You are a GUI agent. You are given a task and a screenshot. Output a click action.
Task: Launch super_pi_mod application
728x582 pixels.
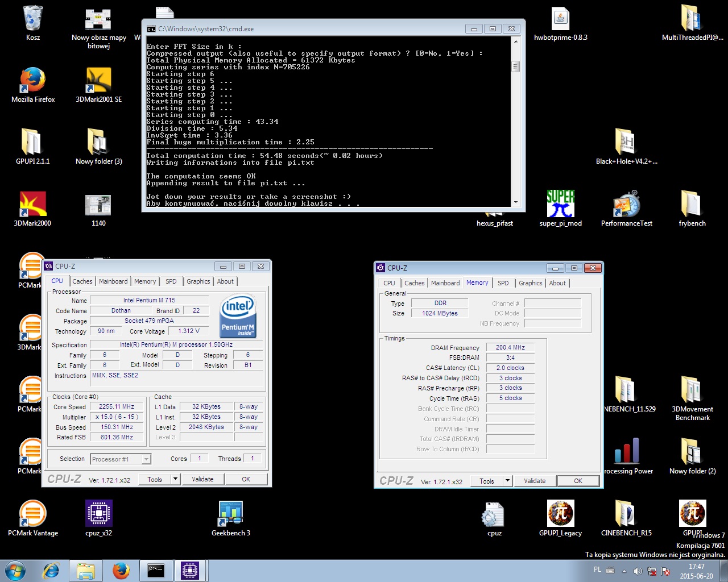tap(560, 209)
